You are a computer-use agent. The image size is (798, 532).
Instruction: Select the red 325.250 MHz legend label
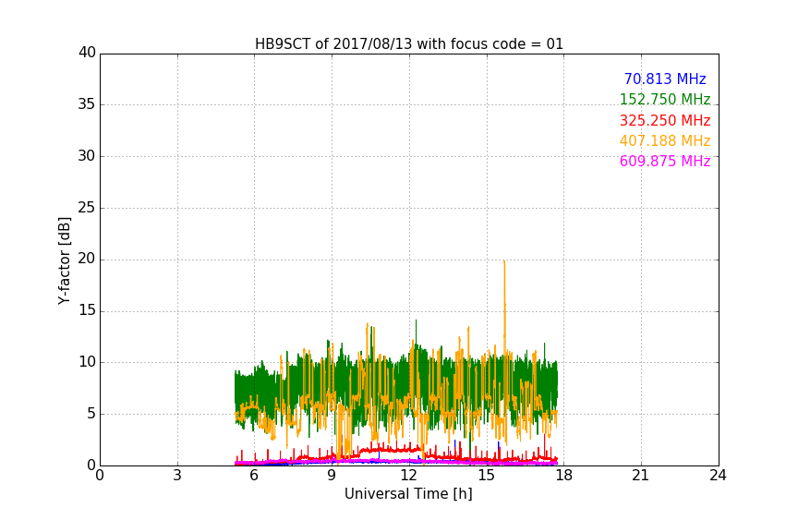(x=665, y=121)
